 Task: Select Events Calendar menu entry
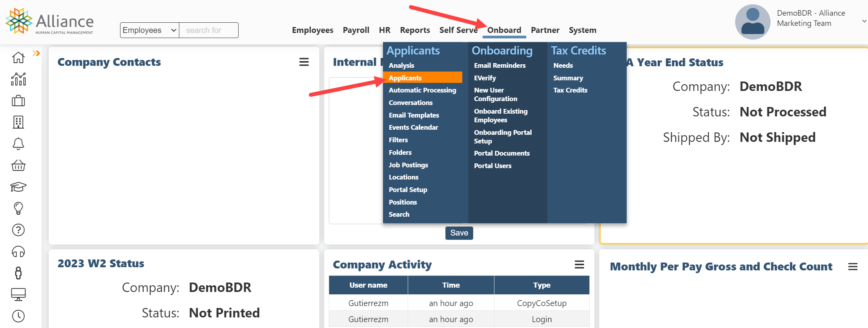pyautogui.click(x=413, y=127)
